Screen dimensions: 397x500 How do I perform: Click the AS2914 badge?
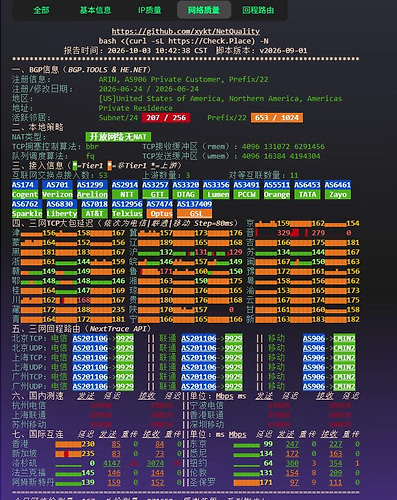[125, 185]
